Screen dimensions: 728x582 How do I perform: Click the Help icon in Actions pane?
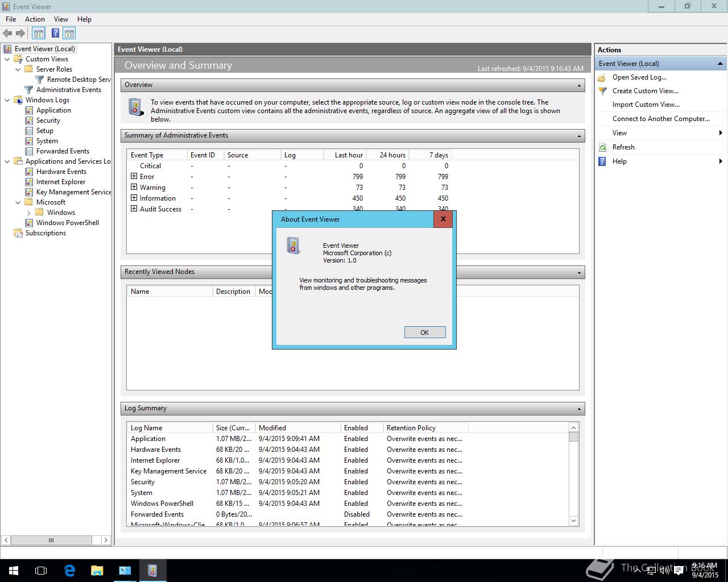click(x=603, y=161)
